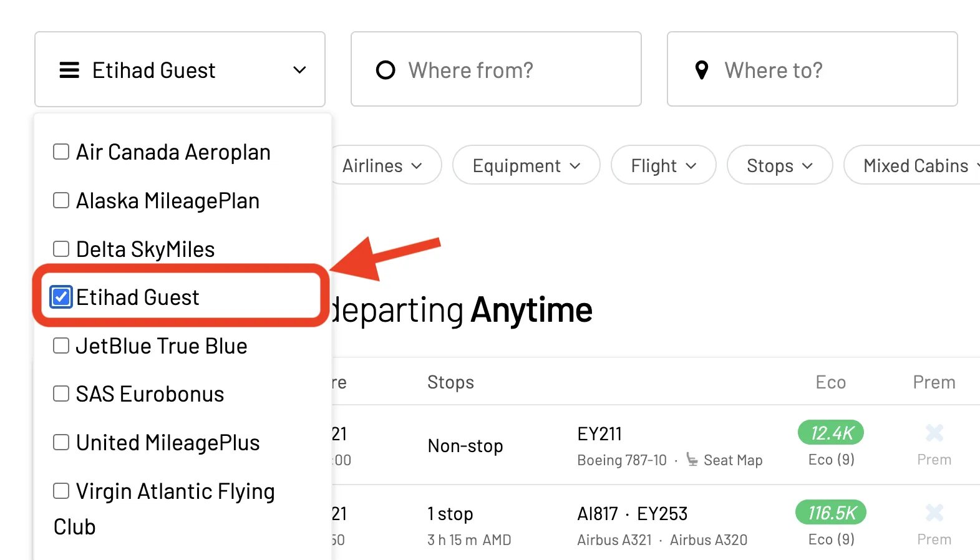Click the seat icon next to Seat Map
The height and width of the screenshot is (560, 980).
click(x=692, y=460)
